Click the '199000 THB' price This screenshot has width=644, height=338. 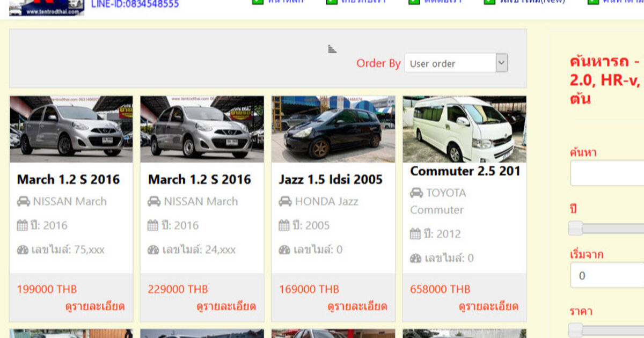click(x=47, y=289)
